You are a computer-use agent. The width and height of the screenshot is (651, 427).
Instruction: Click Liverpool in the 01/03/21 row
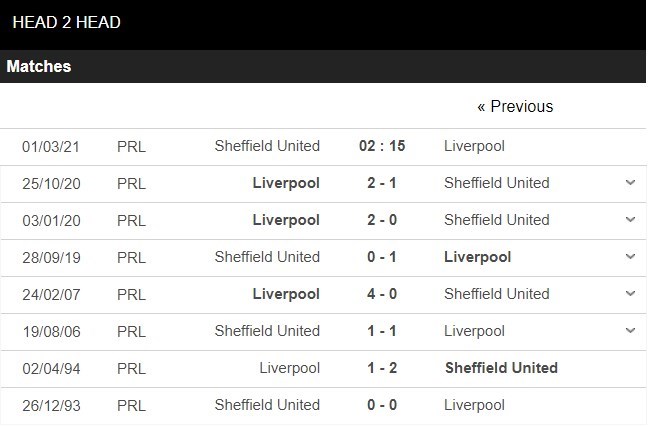(x=474, y=146)
